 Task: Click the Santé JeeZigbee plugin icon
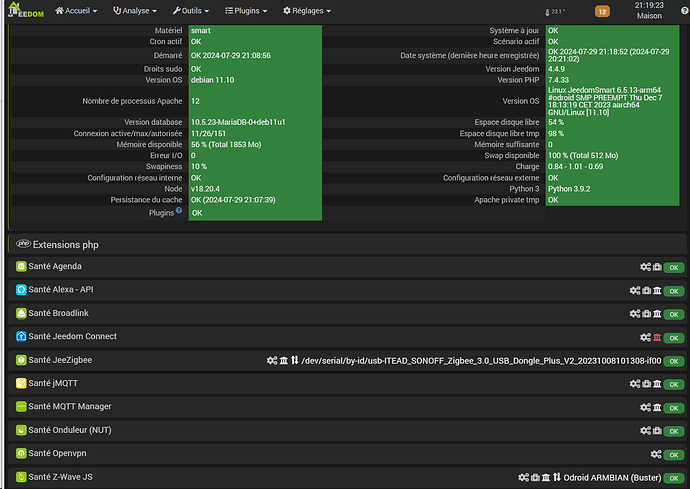tap(21, 360)
